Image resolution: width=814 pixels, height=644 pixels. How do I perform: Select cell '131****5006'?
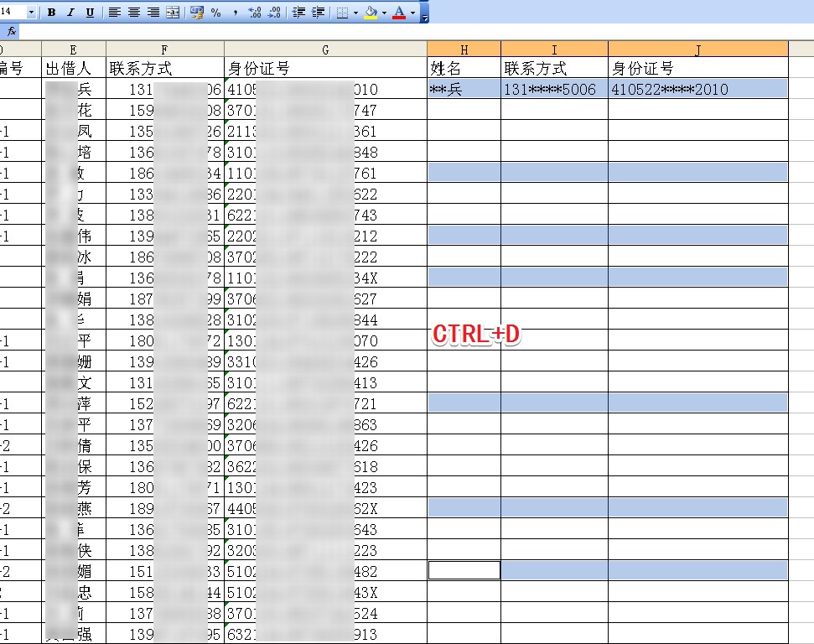(554, 89)
